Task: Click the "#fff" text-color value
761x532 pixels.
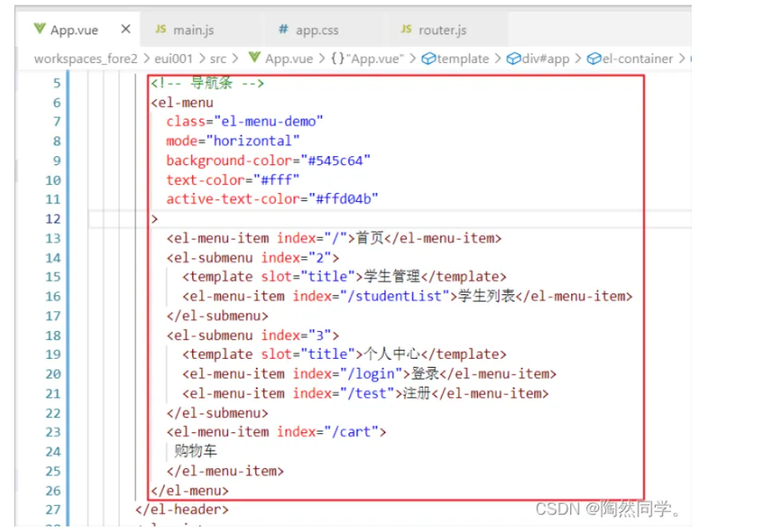Action: click(276, 180)
